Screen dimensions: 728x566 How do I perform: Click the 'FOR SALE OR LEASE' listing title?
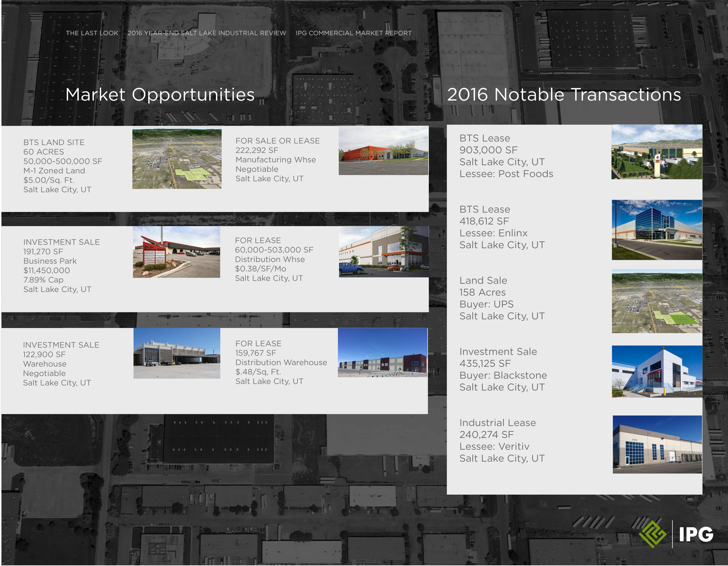point(278,141)
